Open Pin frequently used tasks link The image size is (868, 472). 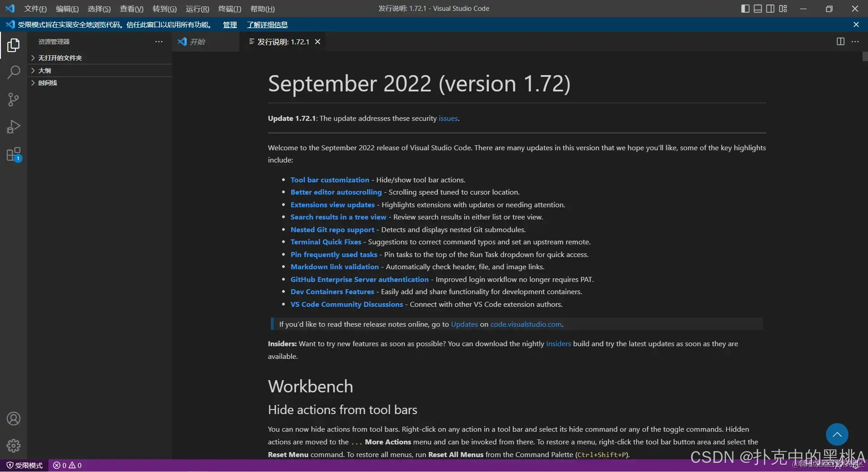click(x=334, y=254)
